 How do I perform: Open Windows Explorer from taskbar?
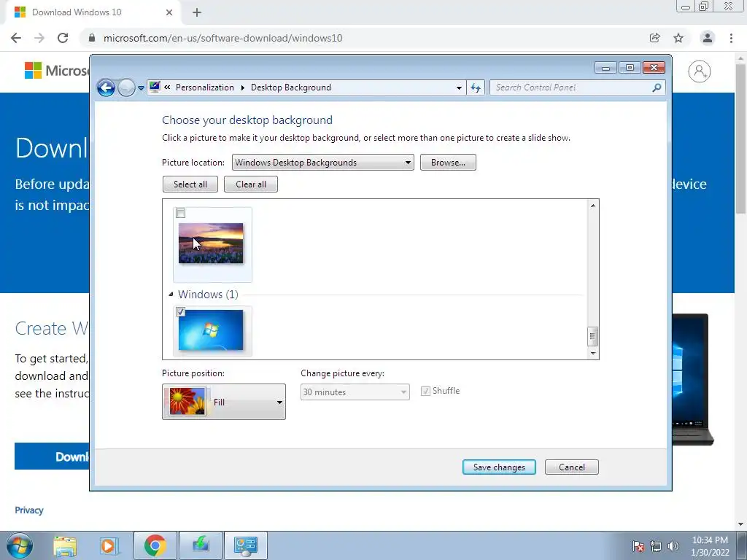(x=65, y=545)
